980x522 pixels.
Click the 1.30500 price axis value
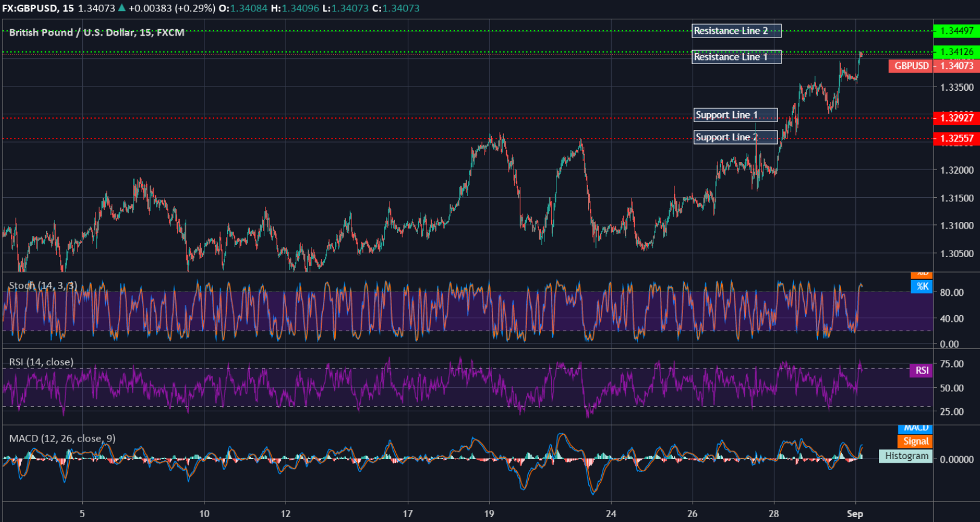pyautogui.click(x=957, y=254)
